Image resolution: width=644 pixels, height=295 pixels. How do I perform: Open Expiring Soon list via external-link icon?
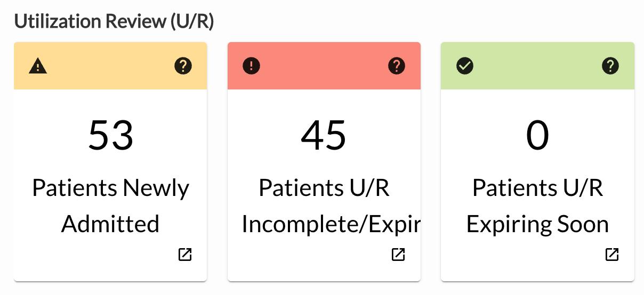point(612,255)
